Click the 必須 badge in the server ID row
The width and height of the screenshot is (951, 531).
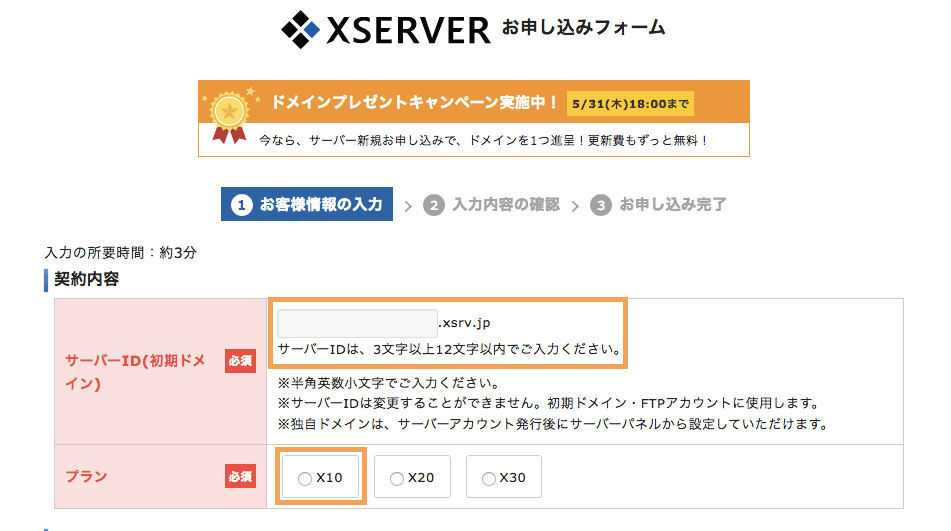[240, 361]
